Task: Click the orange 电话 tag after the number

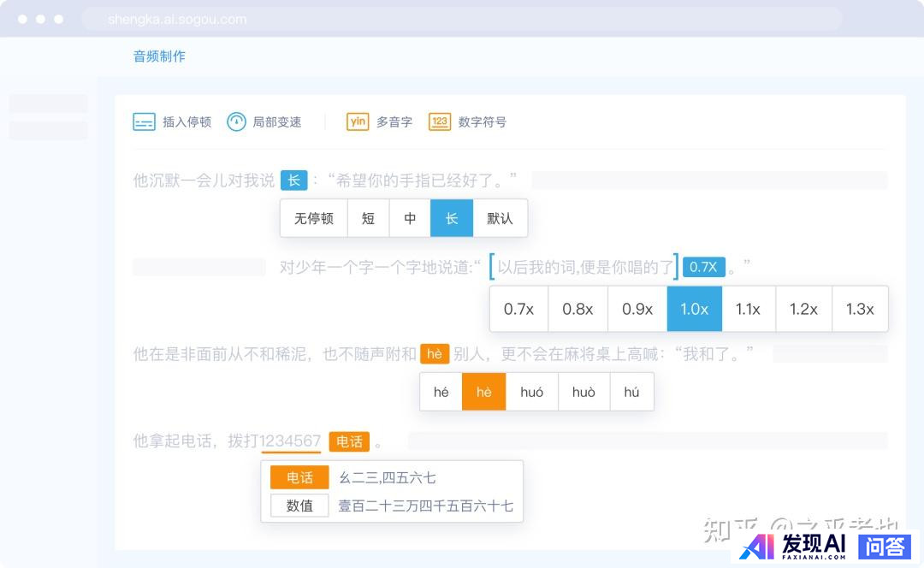Action: click(x=349, y=441)
